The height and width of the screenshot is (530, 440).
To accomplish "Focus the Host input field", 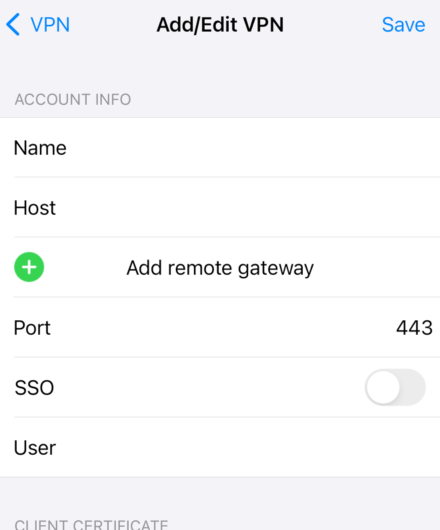I will tap(250, 207).
